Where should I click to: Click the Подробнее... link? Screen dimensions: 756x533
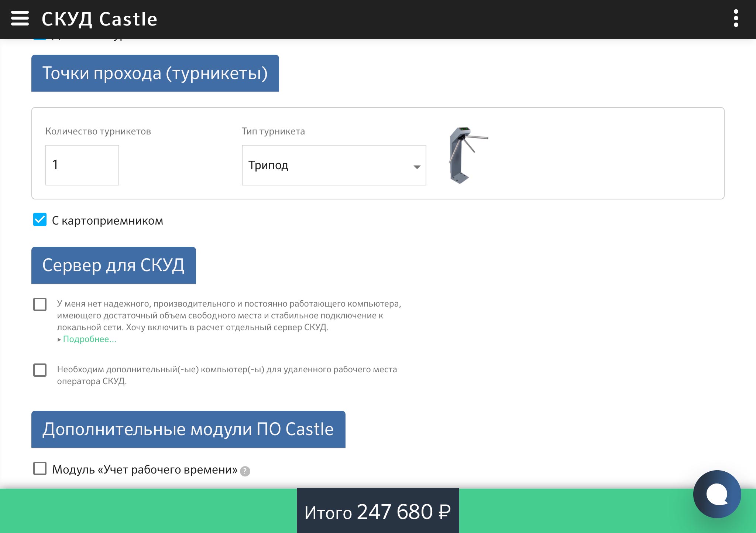click(x=90, y=339)
